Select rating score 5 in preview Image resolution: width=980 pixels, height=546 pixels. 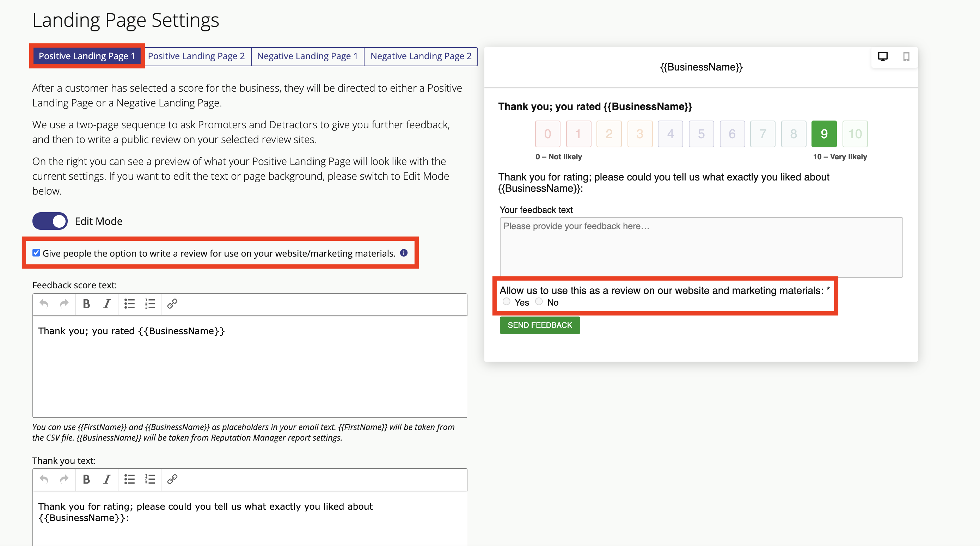click(701, 134)
